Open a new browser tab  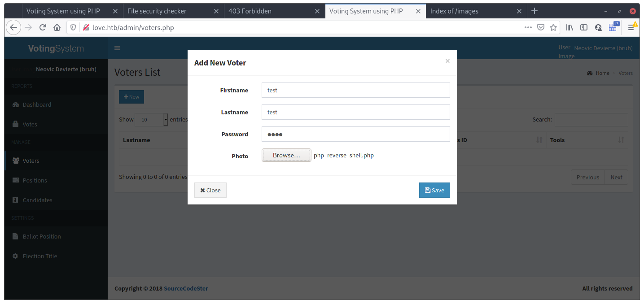click(x=534, y=11)
